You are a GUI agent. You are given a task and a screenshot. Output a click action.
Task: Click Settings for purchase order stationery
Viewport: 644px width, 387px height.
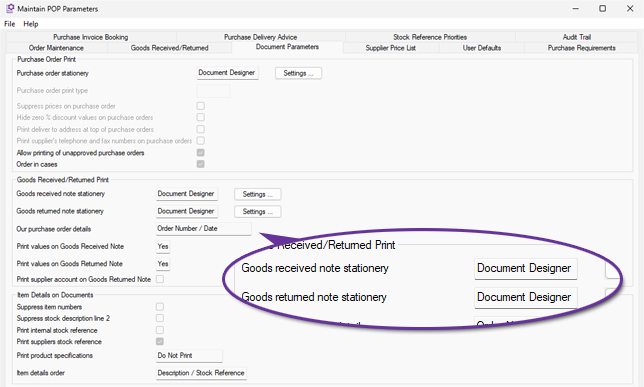tap(298, 73)
